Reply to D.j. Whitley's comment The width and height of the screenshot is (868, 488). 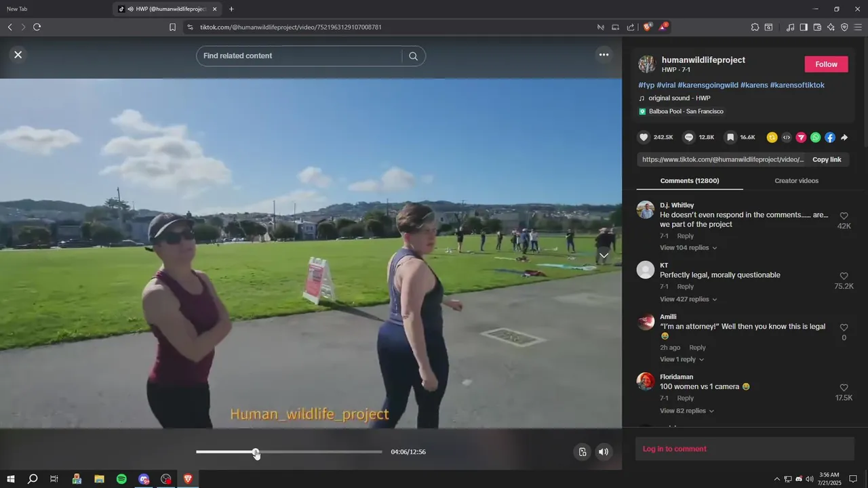tap(685, 236)
